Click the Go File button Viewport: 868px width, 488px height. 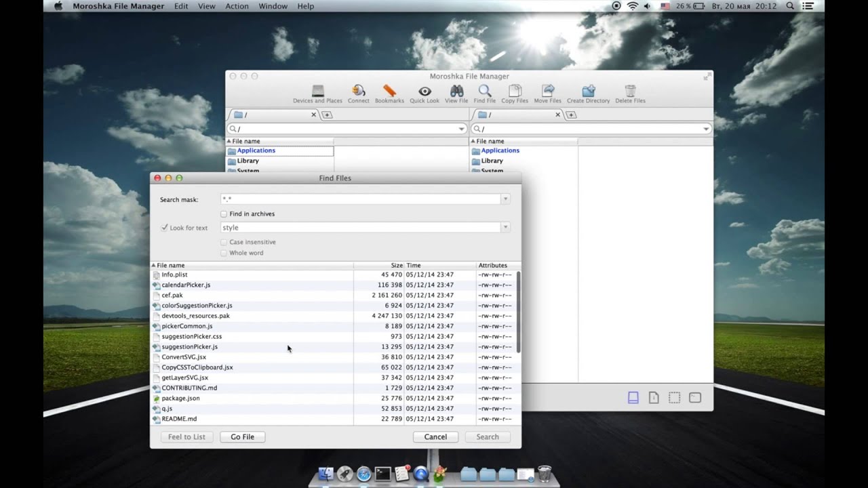tap(242, 437)
